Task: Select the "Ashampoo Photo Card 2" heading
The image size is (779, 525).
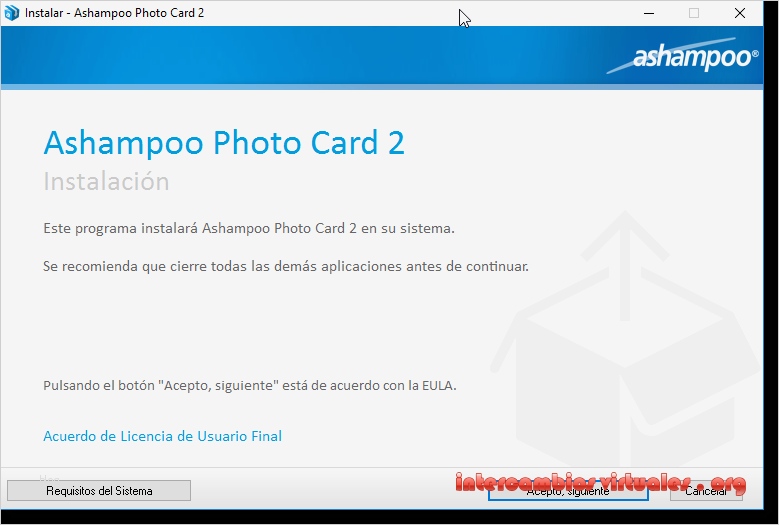Action: pos(224,143)
